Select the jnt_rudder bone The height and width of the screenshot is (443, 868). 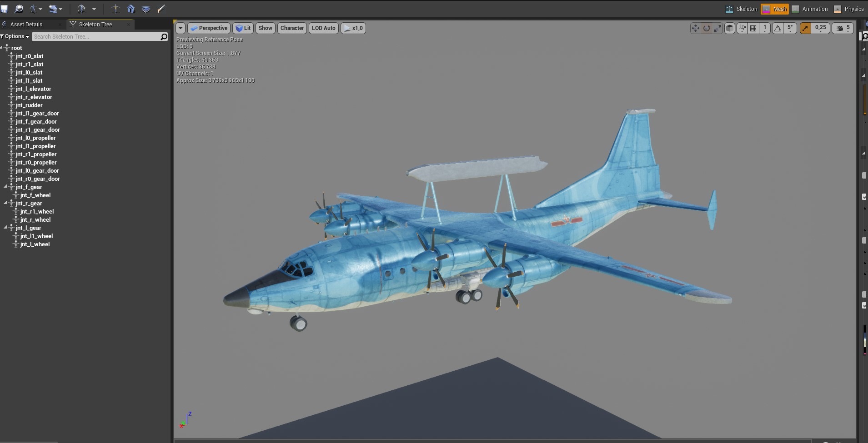click(x=29, y=105)
